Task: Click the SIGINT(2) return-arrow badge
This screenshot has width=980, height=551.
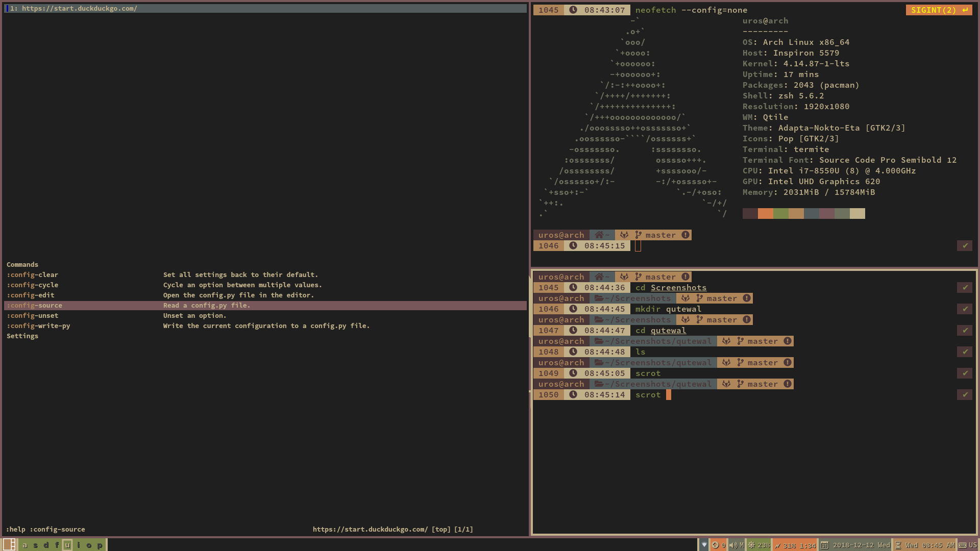Action: click(x=939, y=10)
